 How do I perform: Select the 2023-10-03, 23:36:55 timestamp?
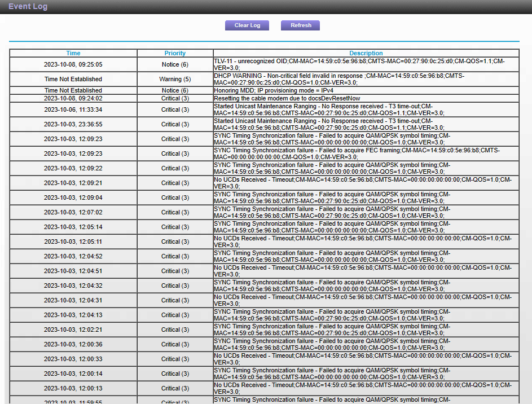coord(73,124)
